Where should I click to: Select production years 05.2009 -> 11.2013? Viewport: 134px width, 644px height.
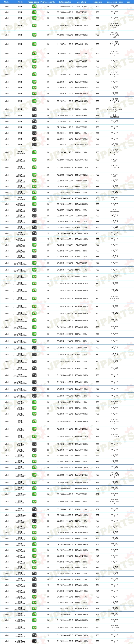(x=65, y=509)
